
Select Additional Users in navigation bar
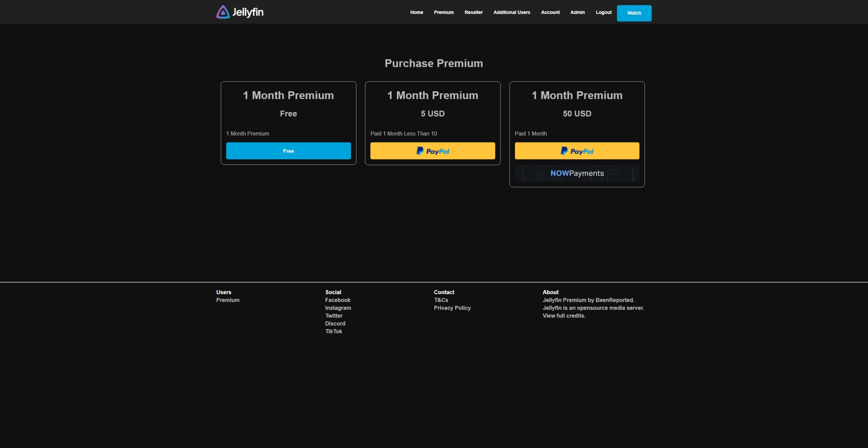[512, 13]
